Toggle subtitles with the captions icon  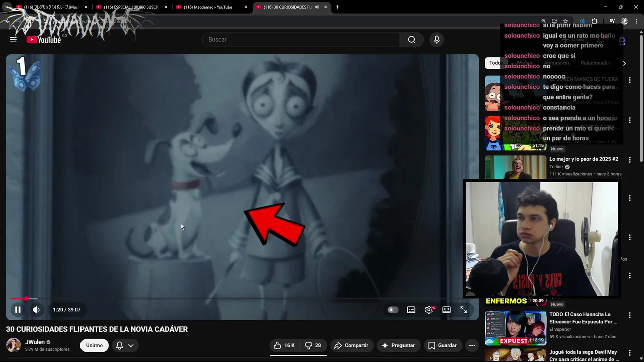pyautogui.click(x=411, y=310)
